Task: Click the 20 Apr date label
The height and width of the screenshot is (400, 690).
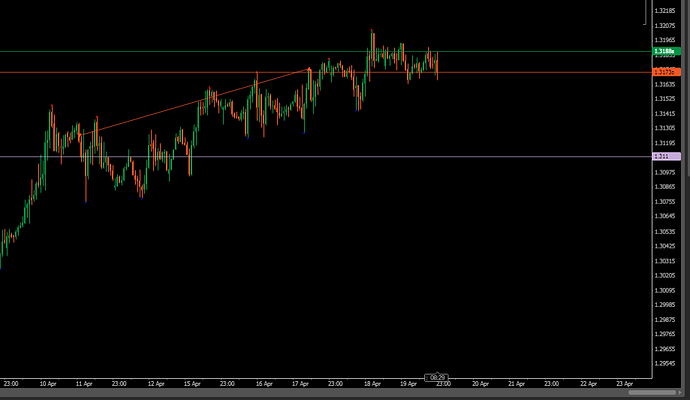Action: [x=481, y=384]
